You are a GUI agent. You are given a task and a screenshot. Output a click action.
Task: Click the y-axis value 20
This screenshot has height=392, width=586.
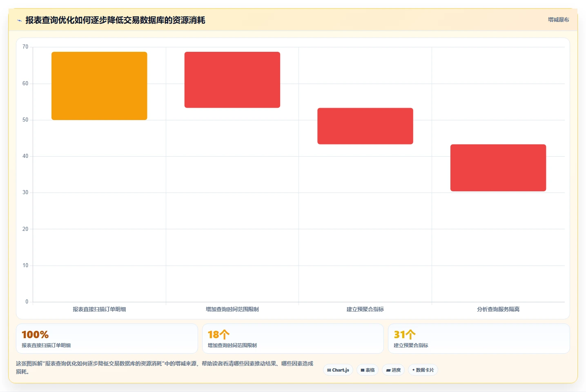coord(25,229)
